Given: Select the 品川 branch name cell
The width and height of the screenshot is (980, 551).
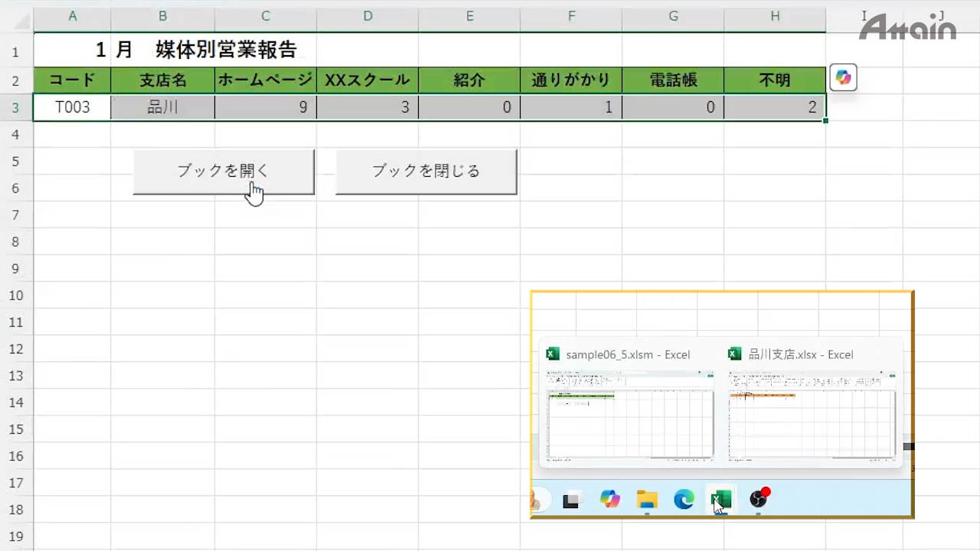Looking at the screenshot, I should pos(162,107).
